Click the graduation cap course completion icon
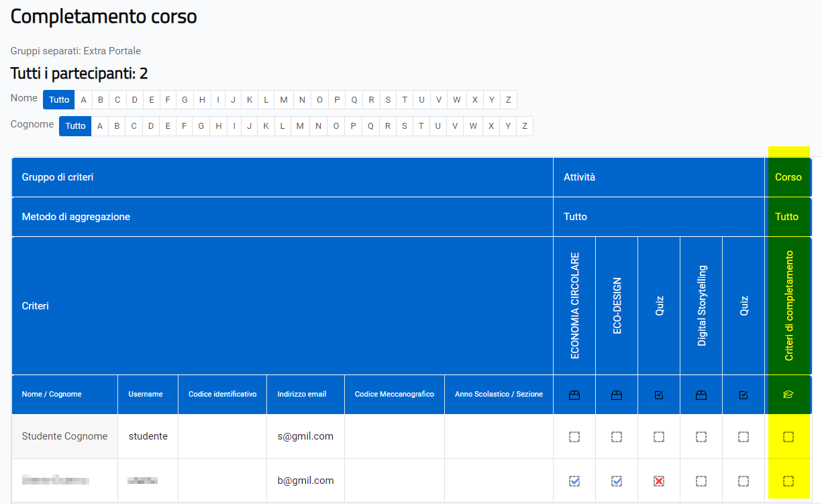The height and width of the screenshot is (504, 822). click(x=788, y=395)
